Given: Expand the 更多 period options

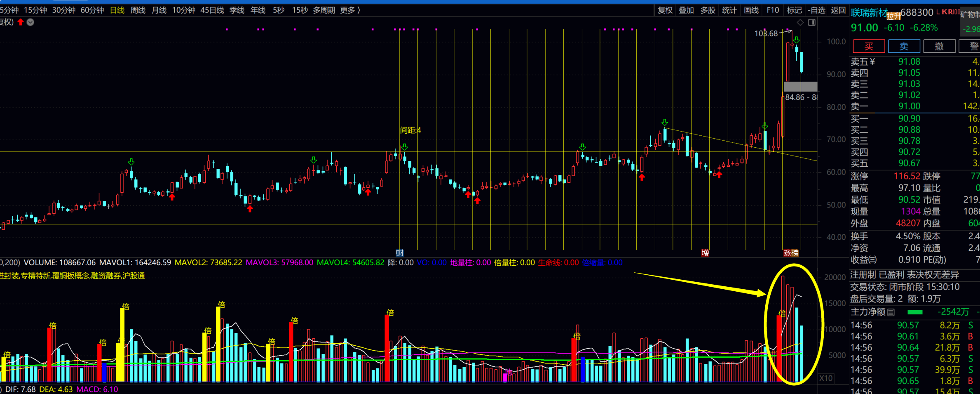Looking at the screenshot, I should [x=350, y=10].
